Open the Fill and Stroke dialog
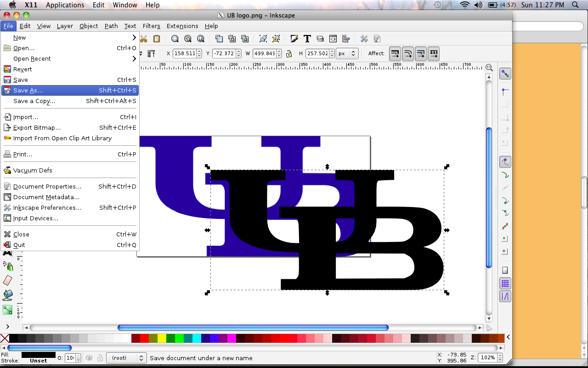 (x=294, y=39)
